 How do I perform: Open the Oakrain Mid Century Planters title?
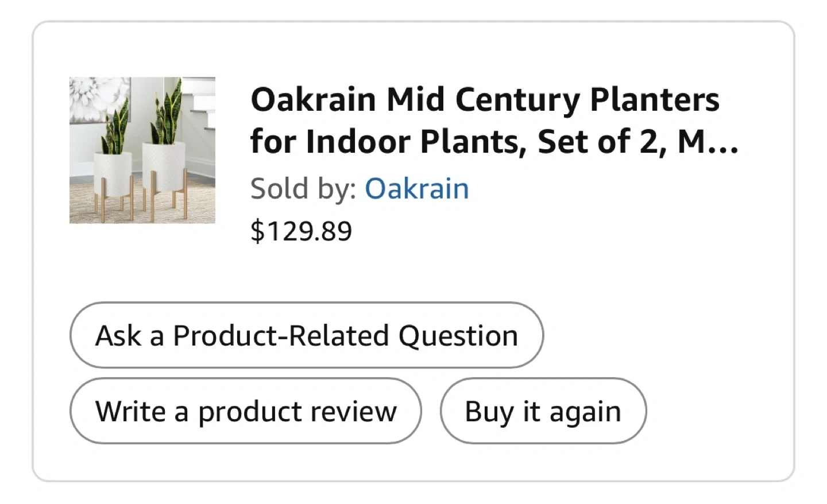[x=485, y=121]
